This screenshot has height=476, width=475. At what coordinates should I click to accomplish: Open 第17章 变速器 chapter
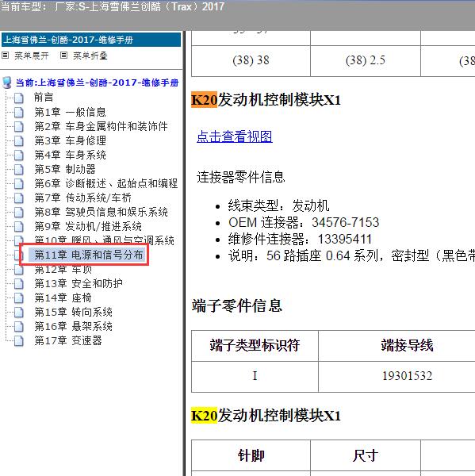(x=68, y=340)
